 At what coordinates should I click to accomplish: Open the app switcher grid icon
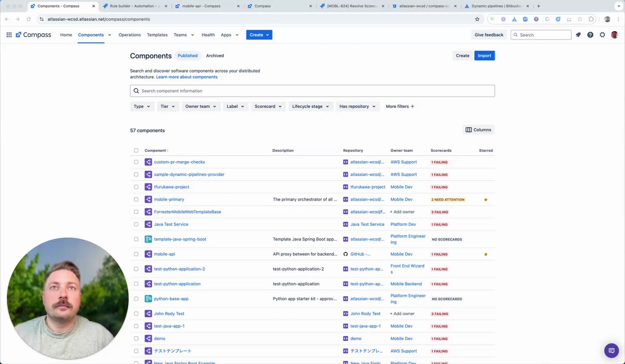pos(9,35)
